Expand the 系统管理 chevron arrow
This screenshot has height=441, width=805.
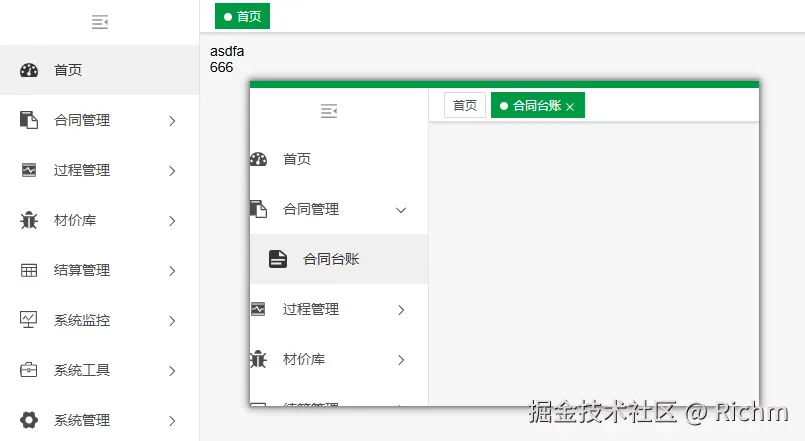point(172,420)
